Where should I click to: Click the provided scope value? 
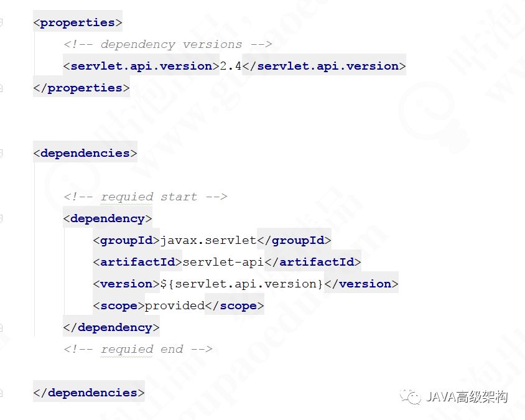(x=174, y=306)
